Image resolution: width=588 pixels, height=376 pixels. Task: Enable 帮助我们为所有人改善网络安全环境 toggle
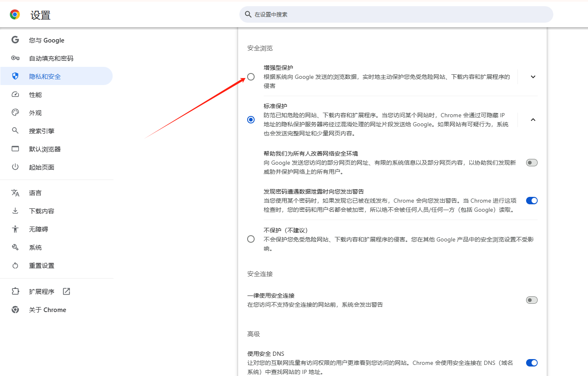coord(532,163)
